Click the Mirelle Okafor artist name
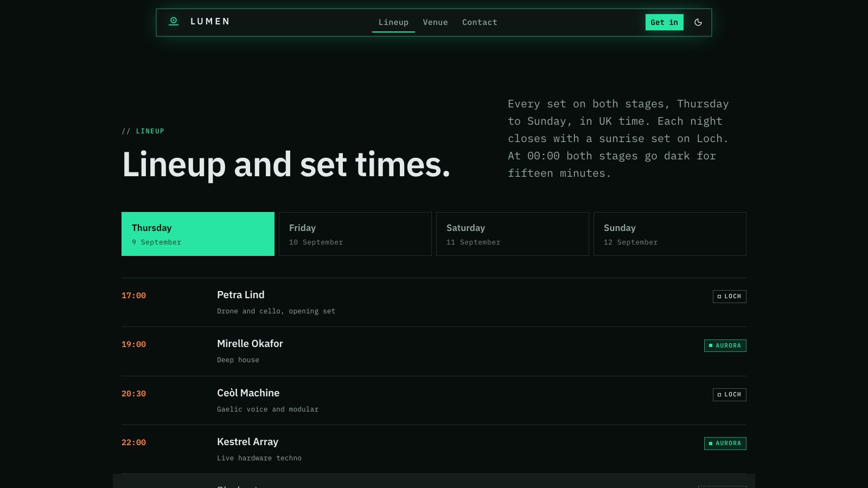 click(x=250, y=344)
